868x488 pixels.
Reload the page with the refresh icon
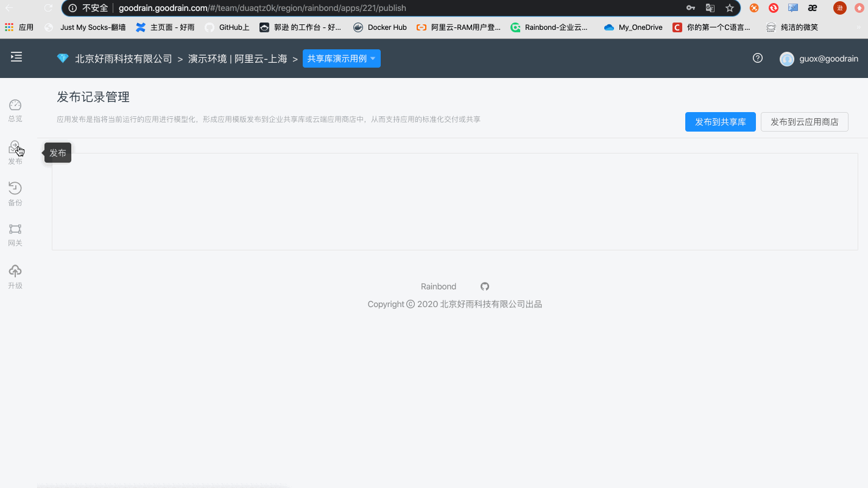click(x=49, y=8)
